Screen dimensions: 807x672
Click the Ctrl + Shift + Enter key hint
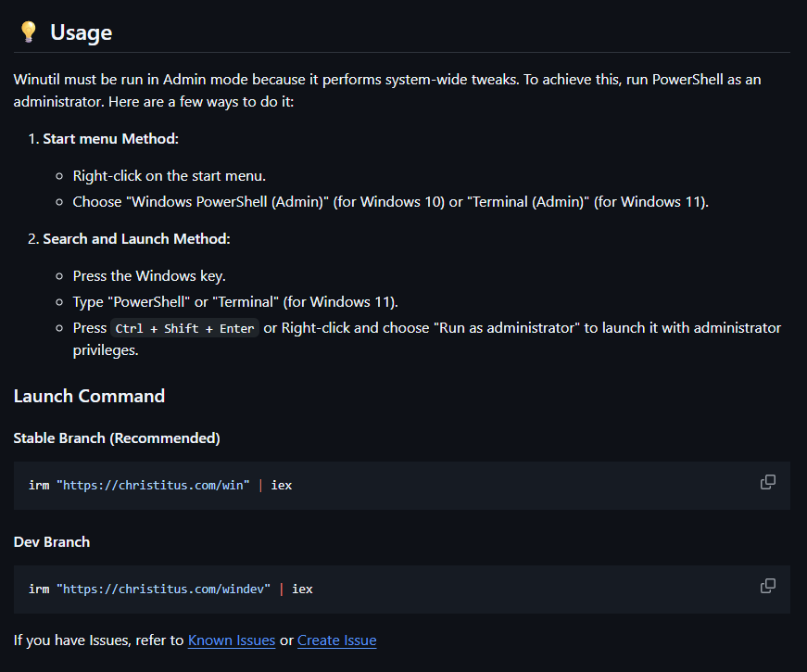(184, 328)
